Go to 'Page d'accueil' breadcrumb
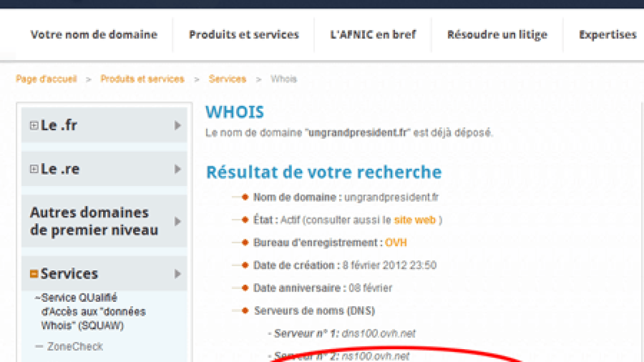This screenshot has height=362, width=644. 46,79
